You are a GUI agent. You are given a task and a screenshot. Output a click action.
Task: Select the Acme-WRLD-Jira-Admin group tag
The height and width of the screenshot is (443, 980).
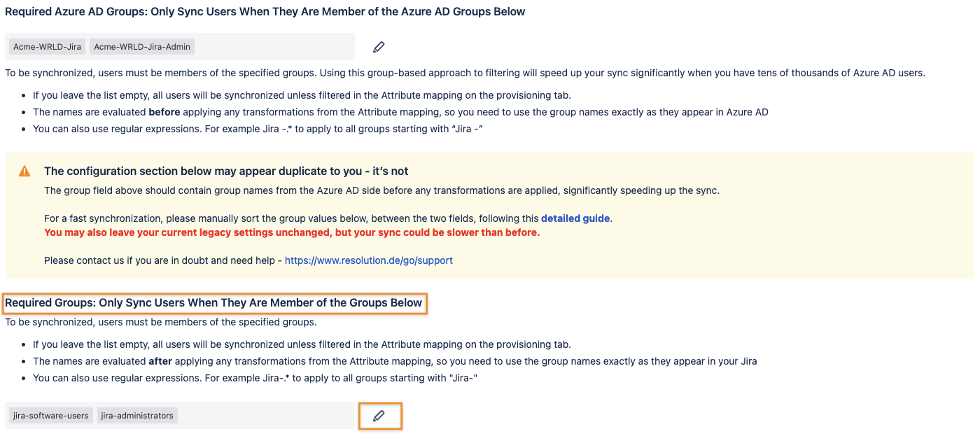[143, 47]
